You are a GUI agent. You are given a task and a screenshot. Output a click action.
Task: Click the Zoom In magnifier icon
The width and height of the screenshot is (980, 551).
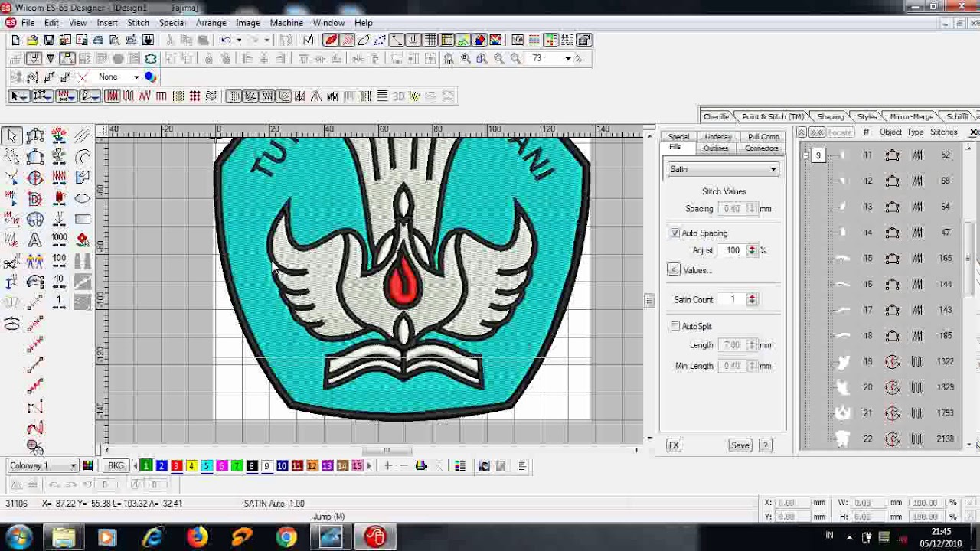click(498, 58)
